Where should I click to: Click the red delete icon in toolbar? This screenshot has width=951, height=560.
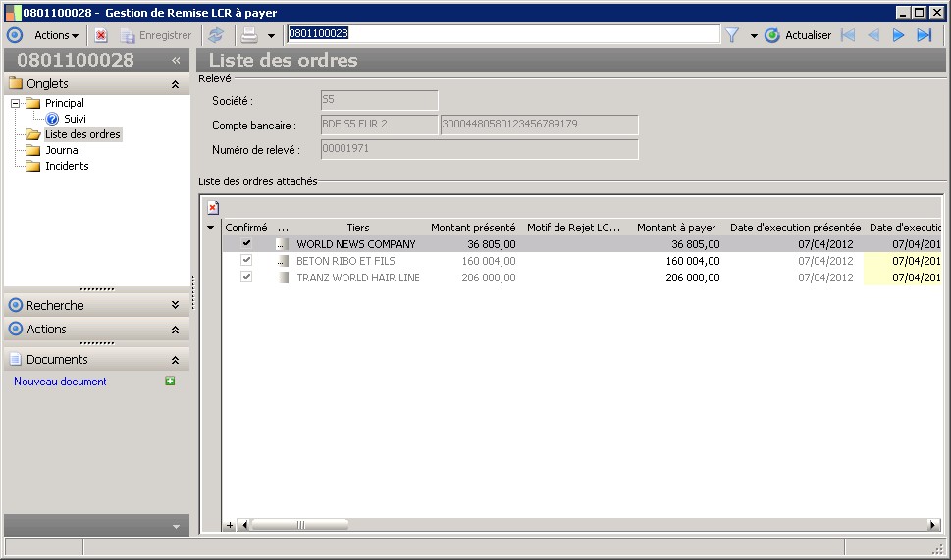coord(101,35)
